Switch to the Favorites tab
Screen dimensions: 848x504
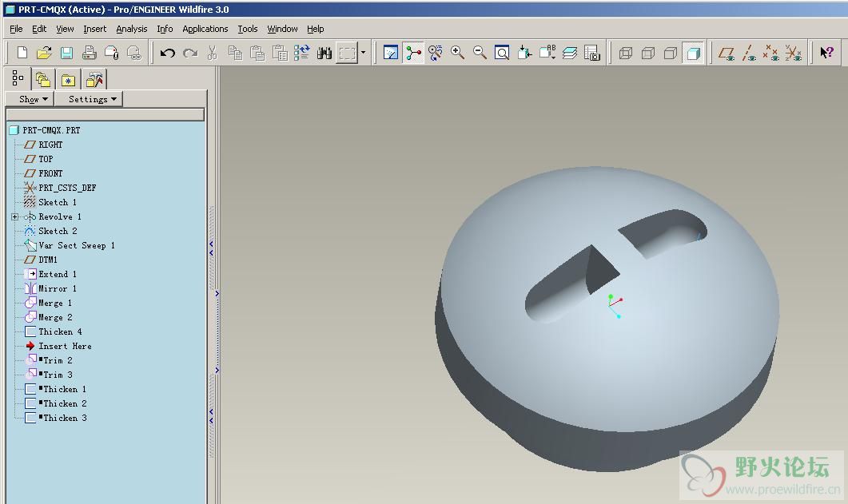(x=68, y=80)
